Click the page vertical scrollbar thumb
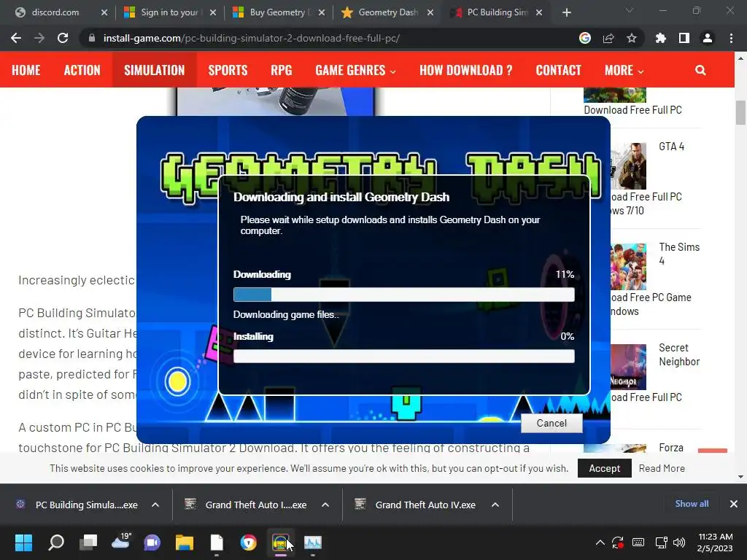This screenshot has height=560, width=747. (740, 112)
